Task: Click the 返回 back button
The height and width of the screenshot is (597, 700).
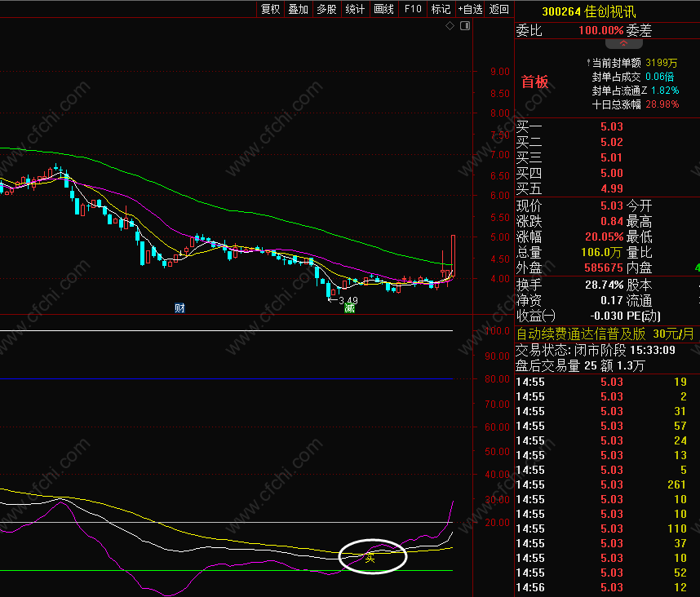Action: pos(498,9)
